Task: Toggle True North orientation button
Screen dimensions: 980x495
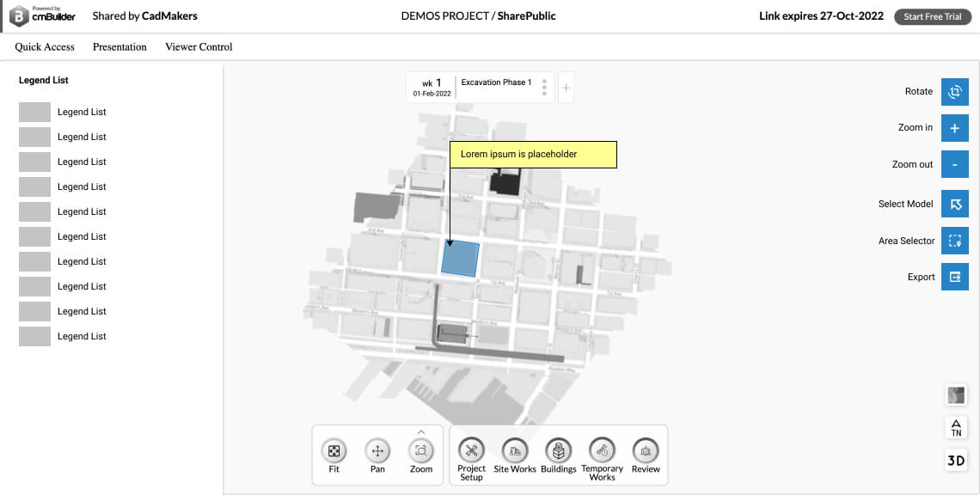Action: [955, 427]
